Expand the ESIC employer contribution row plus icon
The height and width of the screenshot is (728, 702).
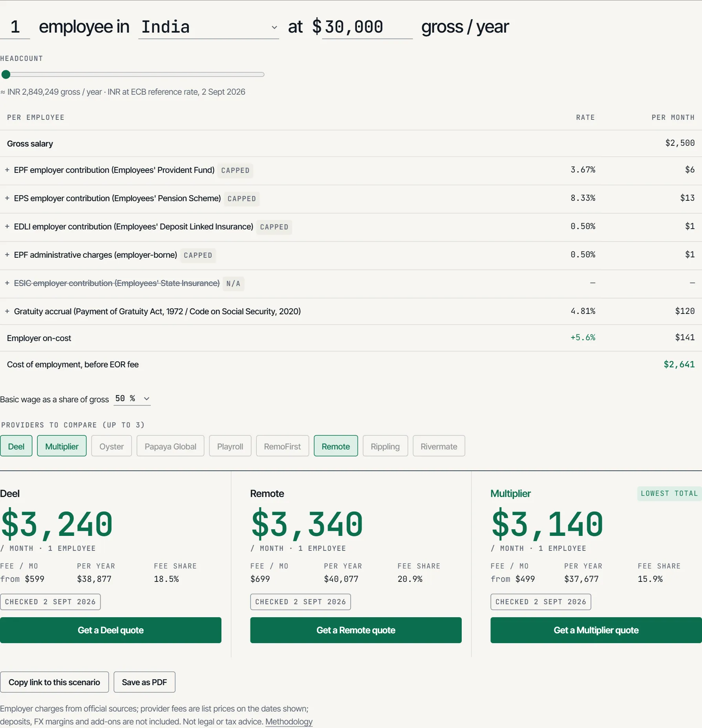pyautogui.click(x=7, y=283)
